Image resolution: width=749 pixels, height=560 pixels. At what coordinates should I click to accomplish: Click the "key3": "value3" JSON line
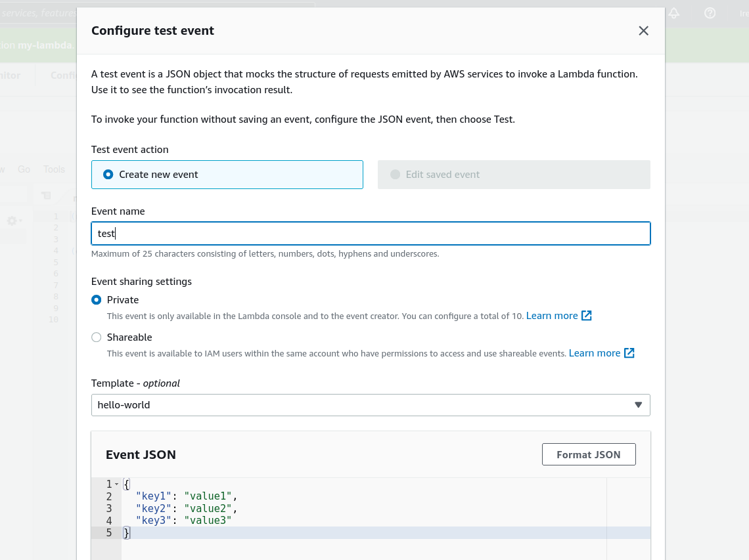click(x=183, y=521)
